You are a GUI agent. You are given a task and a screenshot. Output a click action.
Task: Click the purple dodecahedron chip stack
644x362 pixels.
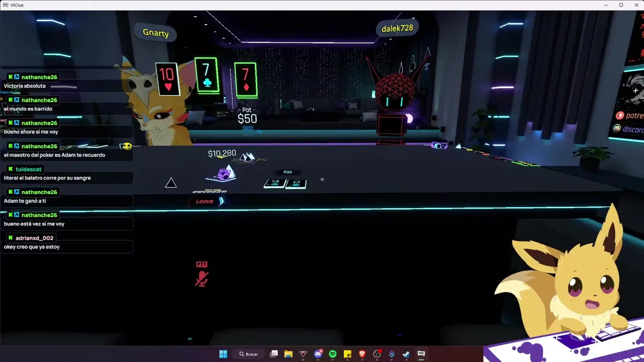224,174
